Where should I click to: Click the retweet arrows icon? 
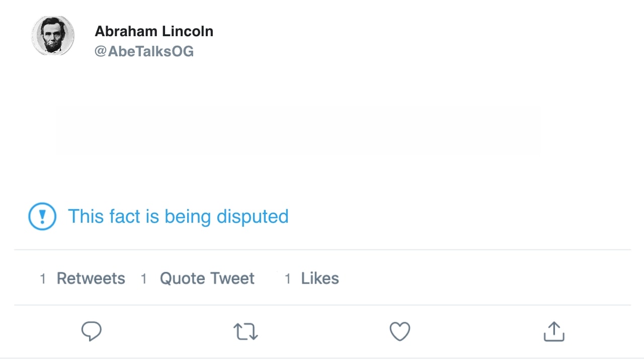pos(246,332)
